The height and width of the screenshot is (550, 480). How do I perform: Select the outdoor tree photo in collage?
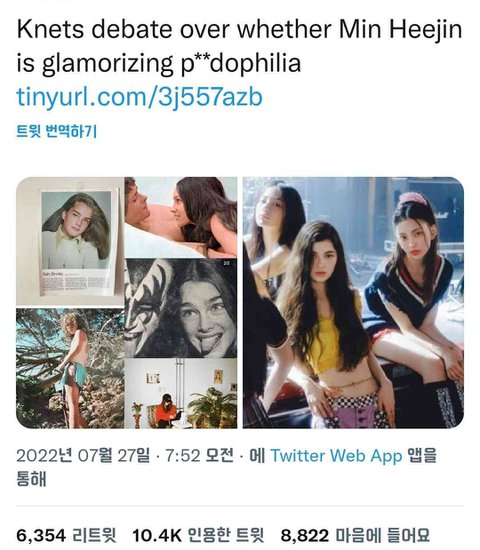pos(70,368)
